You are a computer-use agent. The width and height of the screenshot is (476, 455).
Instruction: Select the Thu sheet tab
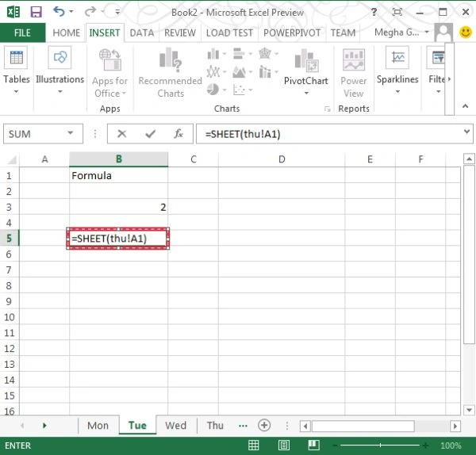215,425
